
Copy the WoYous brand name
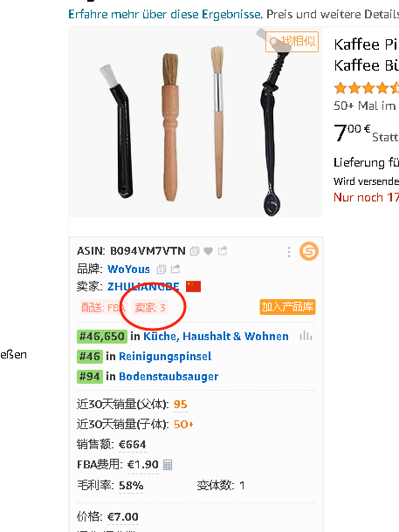click(162, 269)
